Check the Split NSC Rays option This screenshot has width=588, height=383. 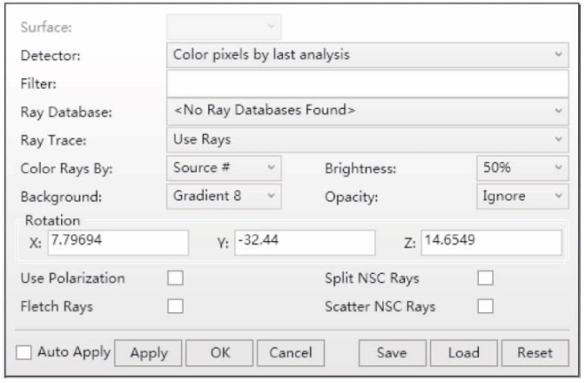[485, 278]
